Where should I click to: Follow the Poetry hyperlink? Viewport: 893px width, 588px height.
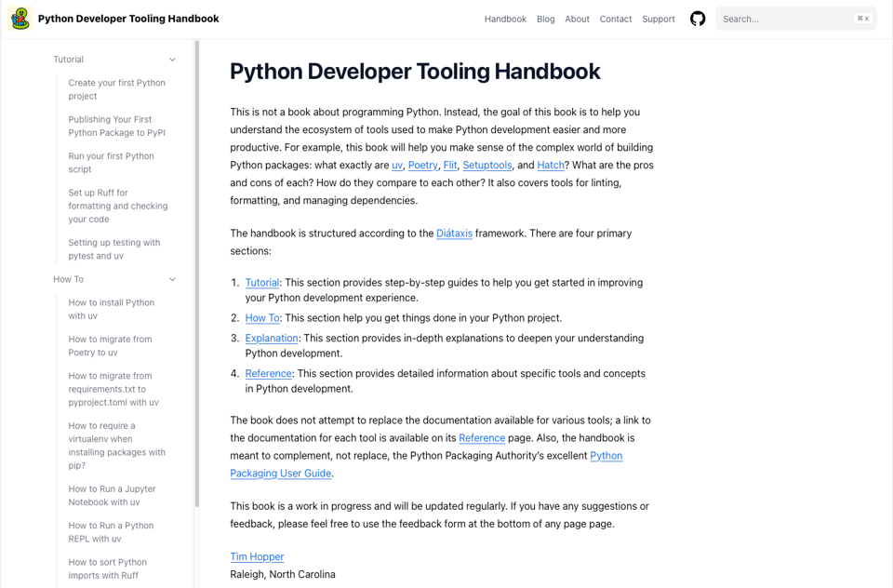422,165
